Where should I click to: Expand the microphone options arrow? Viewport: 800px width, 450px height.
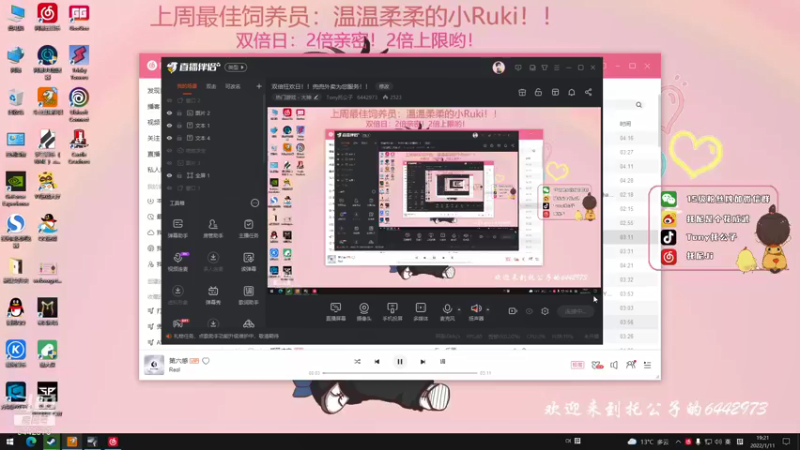459,309
